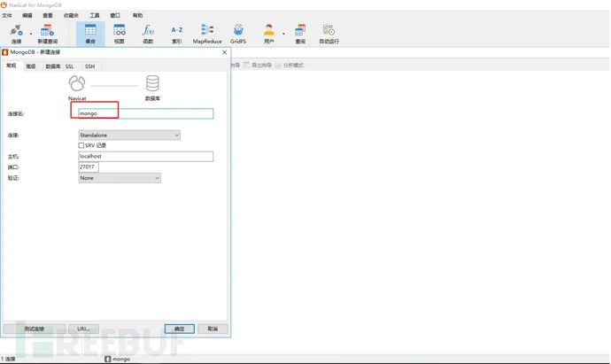Click the 取消 button
The width and height of the screenshot is (611, 364).
click(213, 329)
